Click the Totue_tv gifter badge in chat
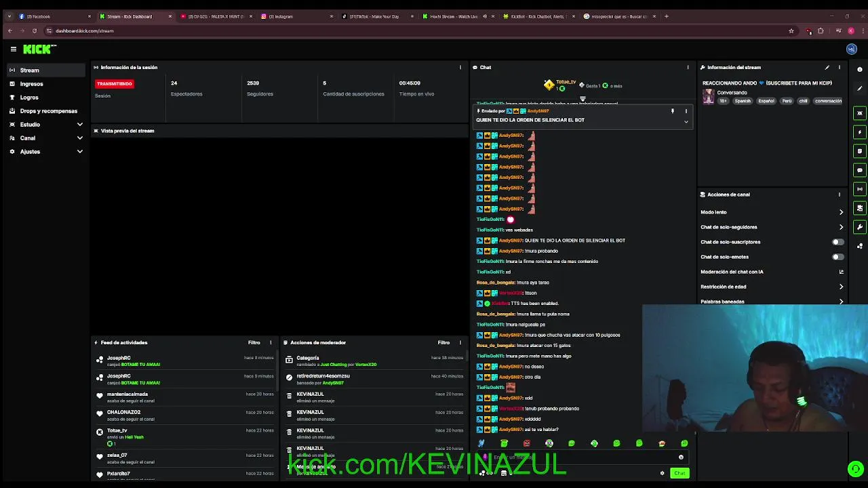 [549, 85]
